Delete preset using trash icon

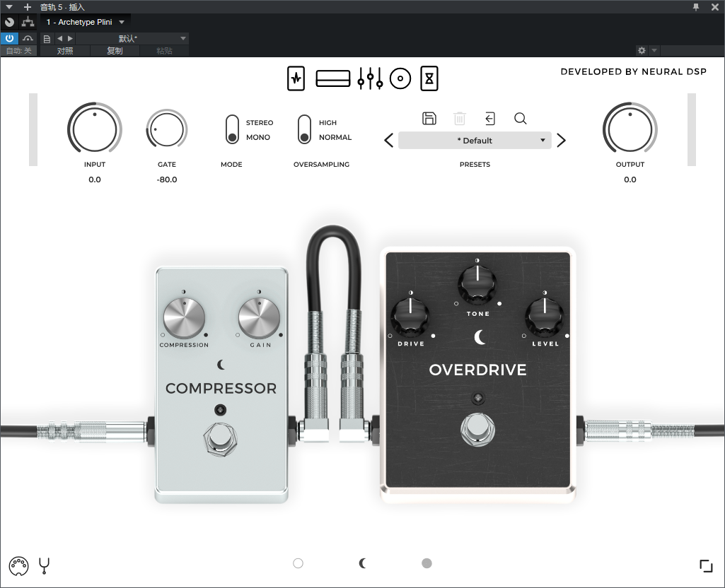[x=460, y=119]
